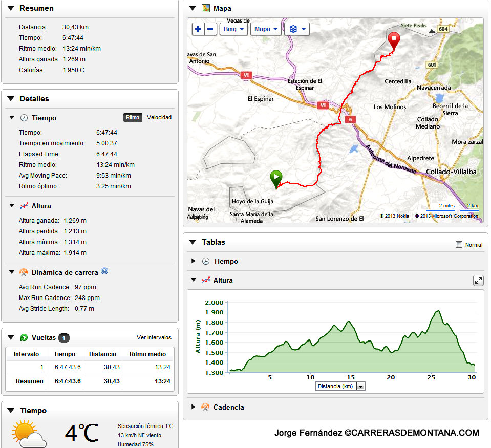Image resolution: width=491 pixels, height=448 pixels.
Task: Click the green laps refresh icon
Action: point(24,337)
